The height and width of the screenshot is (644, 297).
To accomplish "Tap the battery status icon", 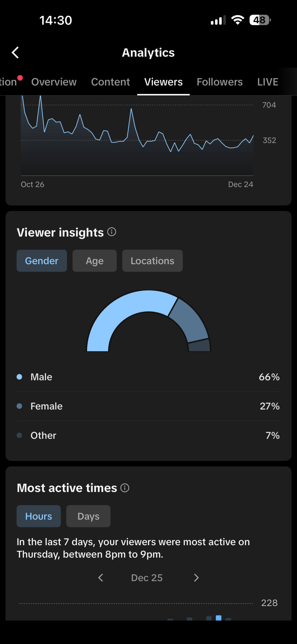I will pos(260,20).
